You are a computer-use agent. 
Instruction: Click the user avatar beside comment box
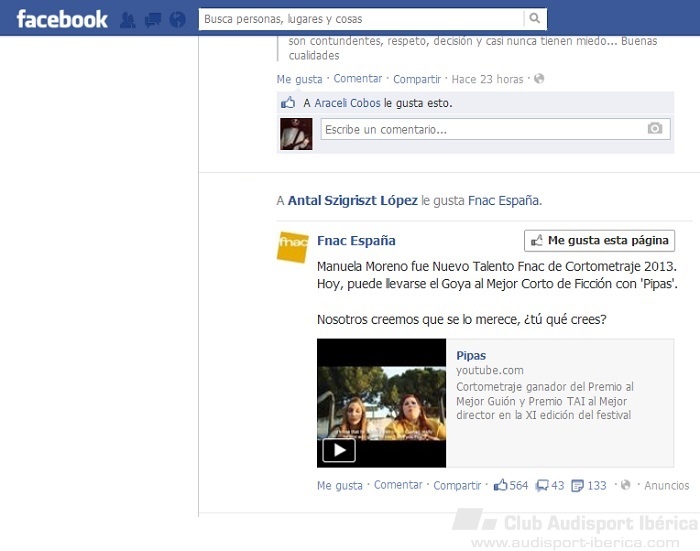(x=296, y=134)
